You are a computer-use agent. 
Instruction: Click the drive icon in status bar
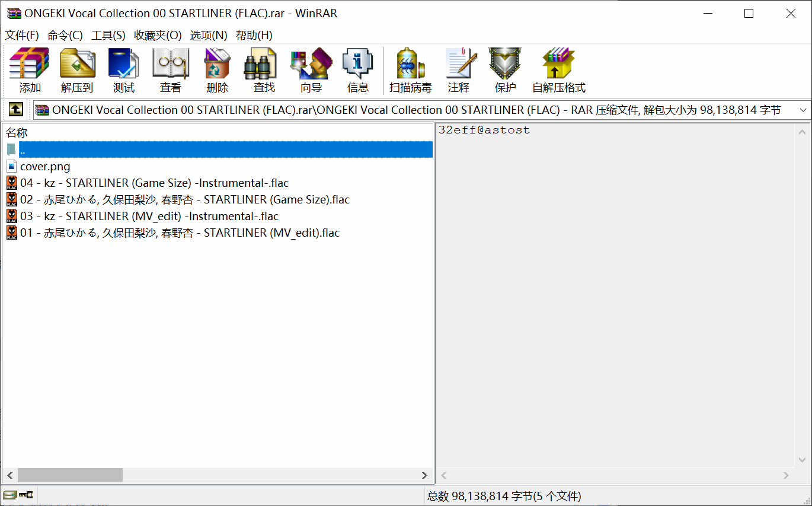tap(9, 495)
